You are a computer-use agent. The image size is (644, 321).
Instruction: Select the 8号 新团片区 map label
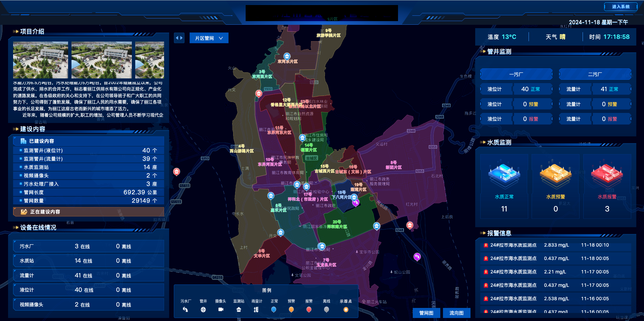(394, 165)
